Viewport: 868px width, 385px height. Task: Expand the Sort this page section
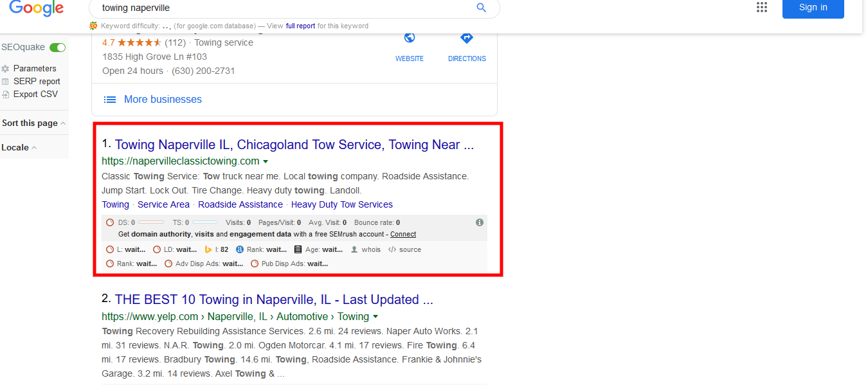pyautogui.click(x=33, y=123)
